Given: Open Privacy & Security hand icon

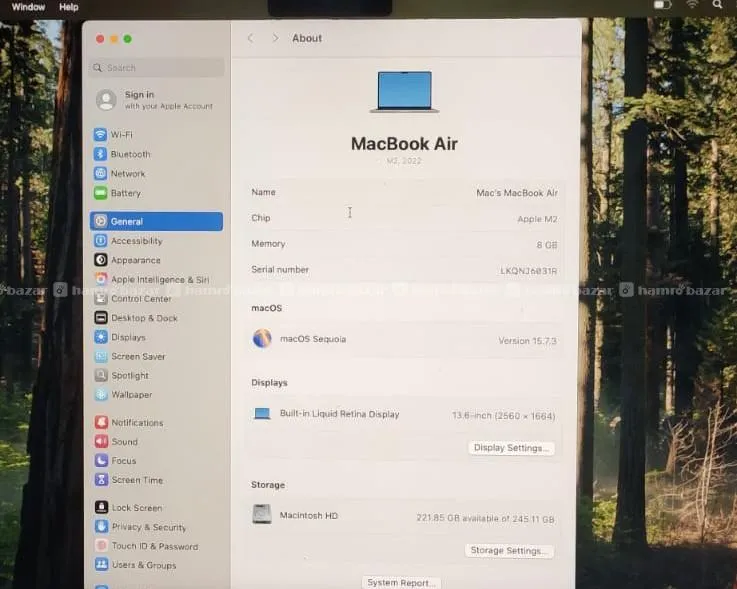Looking at the screenshot, I should 101,526.
